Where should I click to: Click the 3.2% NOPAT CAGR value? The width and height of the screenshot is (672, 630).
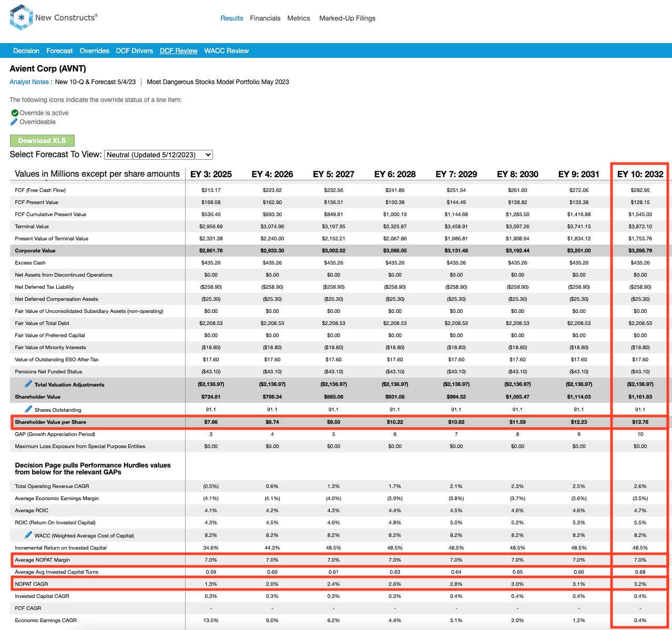point(640,584)
